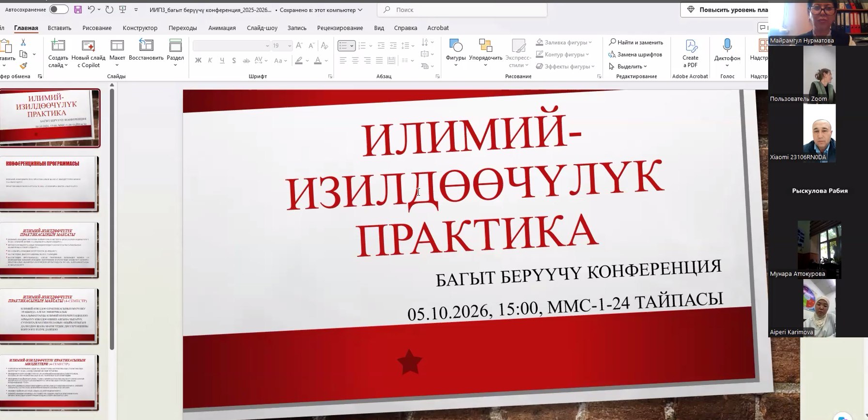Screen dimensions: 868x420
Task: Click Create a PDF Adobe icon
Action: [x=691, y=46]
